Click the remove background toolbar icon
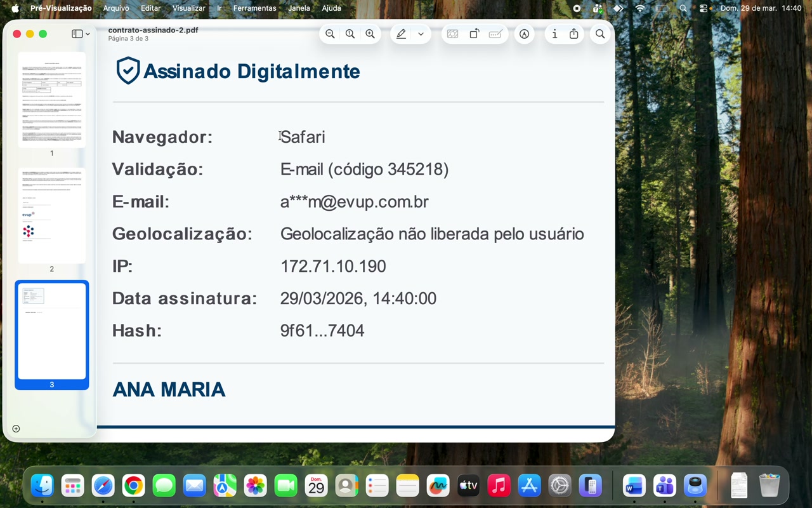Viewport: 812px width, 508px height. click(452, 34)
